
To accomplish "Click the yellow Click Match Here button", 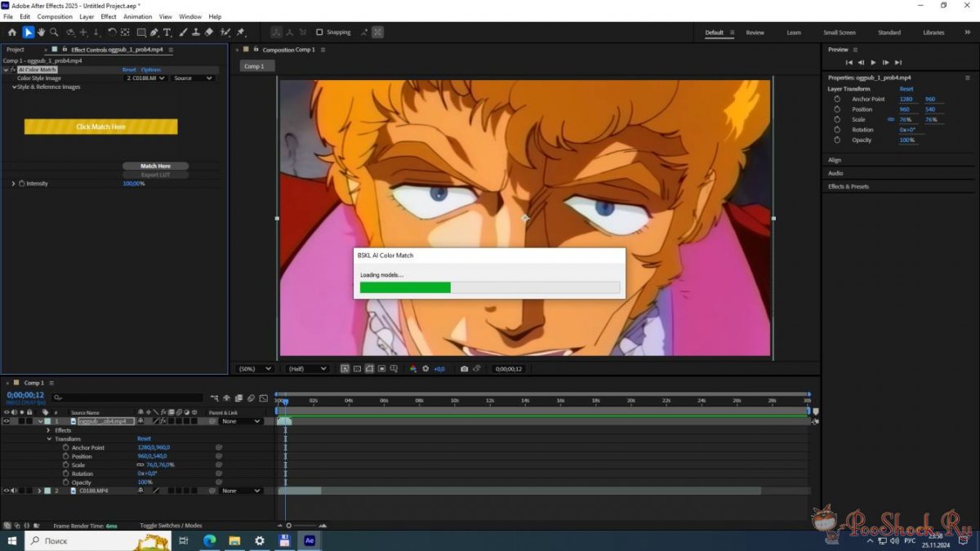I will (100, 127).
